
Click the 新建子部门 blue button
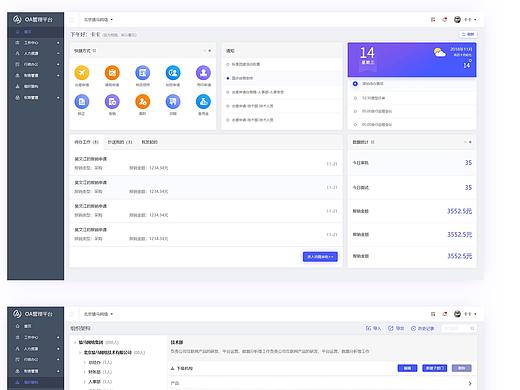pyautogui.click(x=435, y=368)
